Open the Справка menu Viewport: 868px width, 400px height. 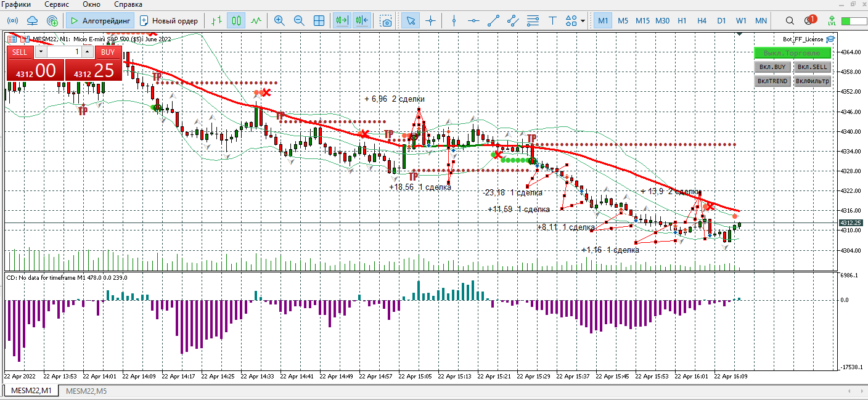coord(128,4)
